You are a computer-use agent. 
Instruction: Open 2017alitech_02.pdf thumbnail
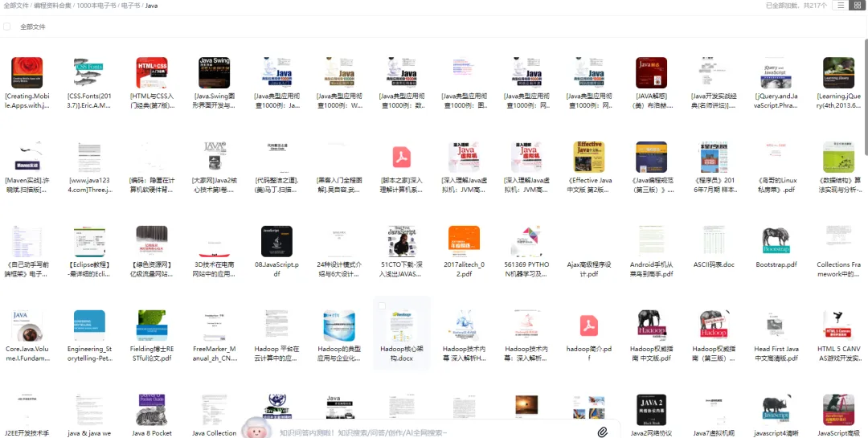point(464,241)
